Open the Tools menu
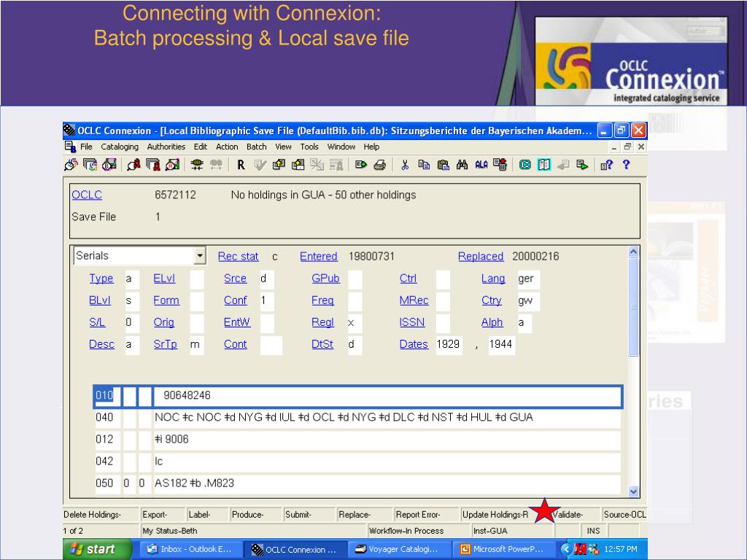The image size is (747, 560). click(309, 147)
